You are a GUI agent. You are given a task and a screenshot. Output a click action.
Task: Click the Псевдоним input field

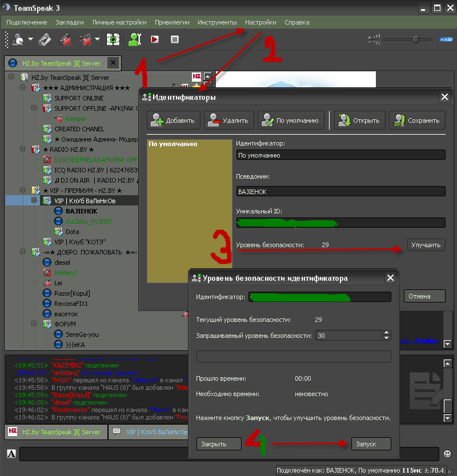point(340,192)
